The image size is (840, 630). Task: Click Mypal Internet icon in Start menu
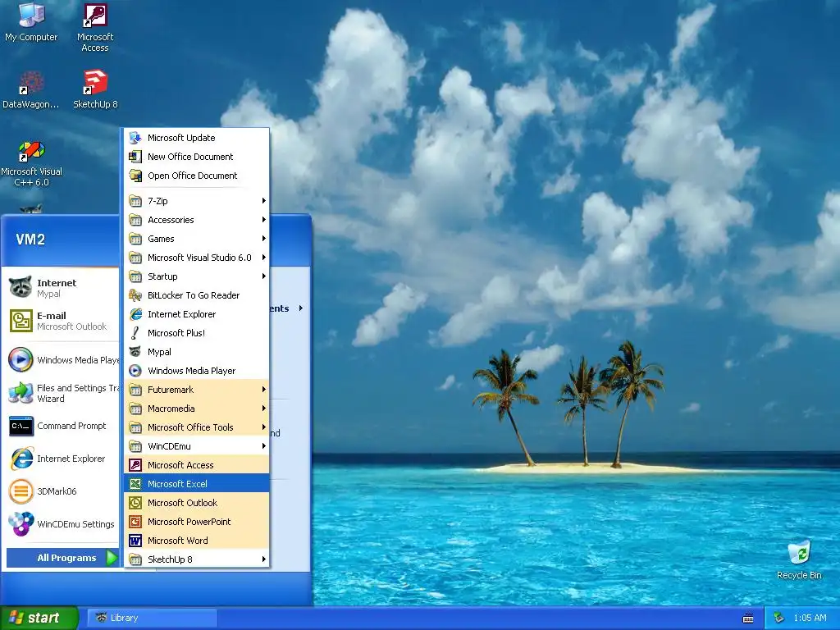pyautogui.click(x=21, y=288)
